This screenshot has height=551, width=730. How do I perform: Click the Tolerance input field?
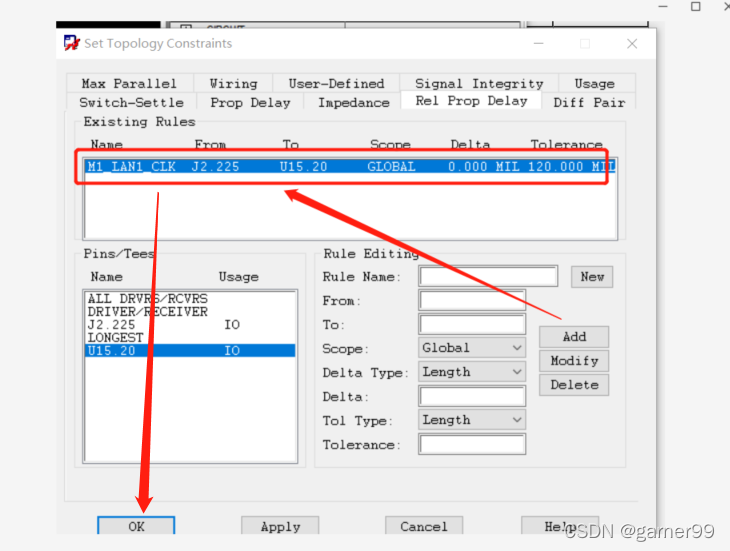pos(472,444)
